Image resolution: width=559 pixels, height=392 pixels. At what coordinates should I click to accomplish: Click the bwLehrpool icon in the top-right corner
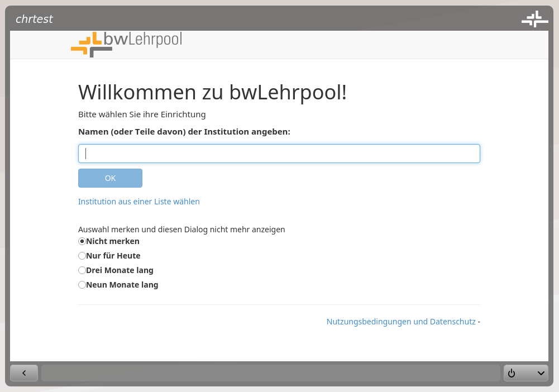pos(534,18)
